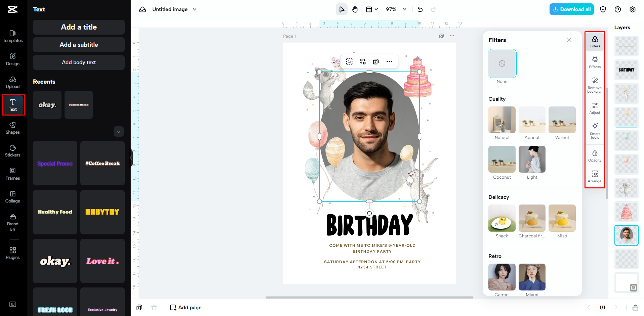Screen dimensions: 644x316
Task: Expand the Recents text styles list
Action: [118, 131]
